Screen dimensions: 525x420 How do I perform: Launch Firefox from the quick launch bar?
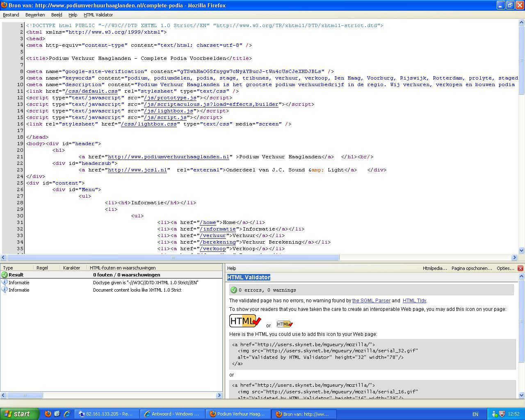(48, 414)
